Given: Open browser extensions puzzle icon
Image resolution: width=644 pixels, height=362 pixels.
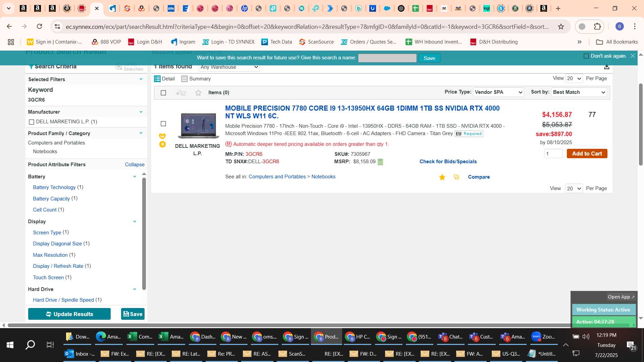Looking at the screenshot, I should (597, 26).
